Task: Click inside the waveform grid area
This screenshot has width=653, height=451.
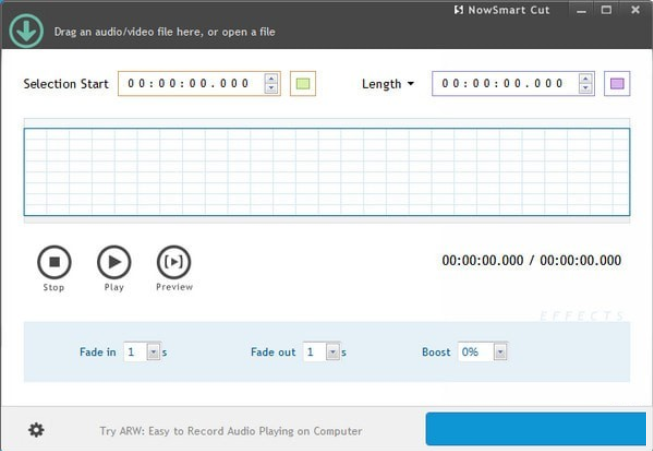Action: pos(327,172)
